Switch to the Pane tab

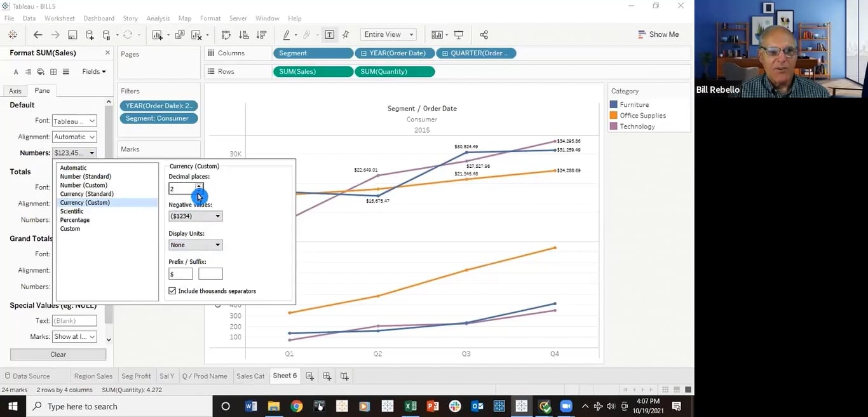42,90
